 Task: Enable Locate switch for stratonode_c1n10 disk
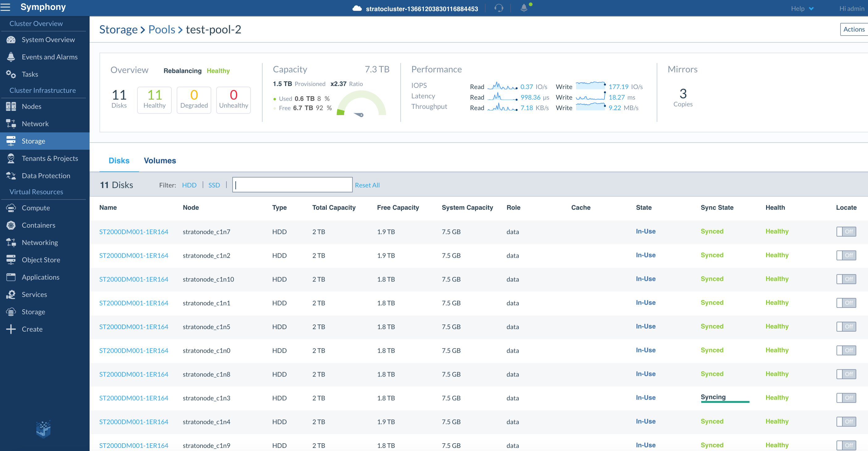(846, 279)
